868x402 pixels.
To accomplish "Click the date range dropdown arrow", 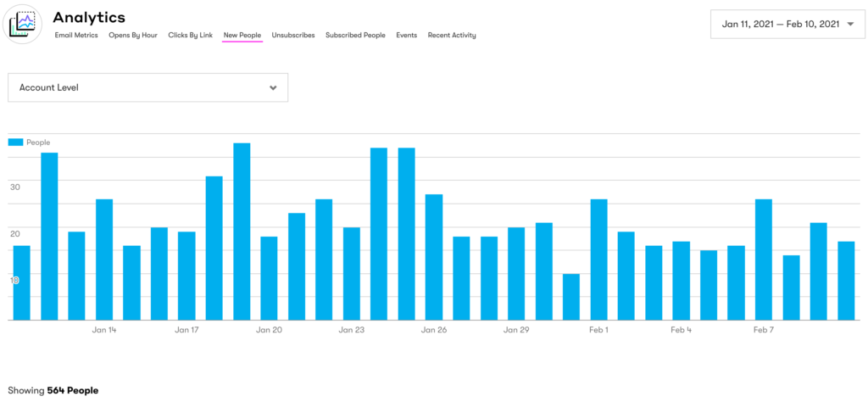I will pos(850,25).
